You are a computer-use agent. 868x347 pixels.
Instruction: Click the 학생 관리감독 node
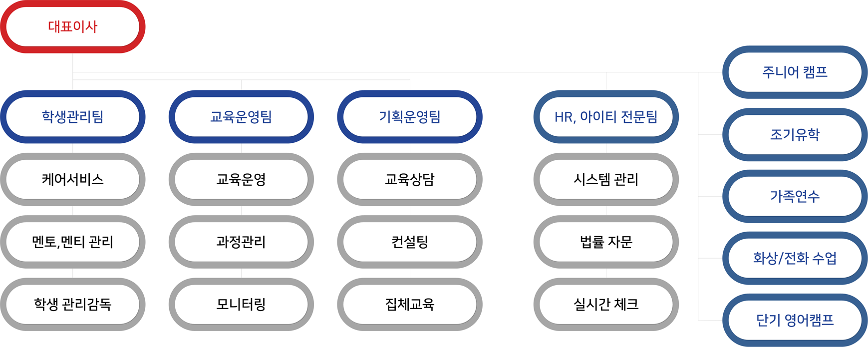click(x=73, y=304)
